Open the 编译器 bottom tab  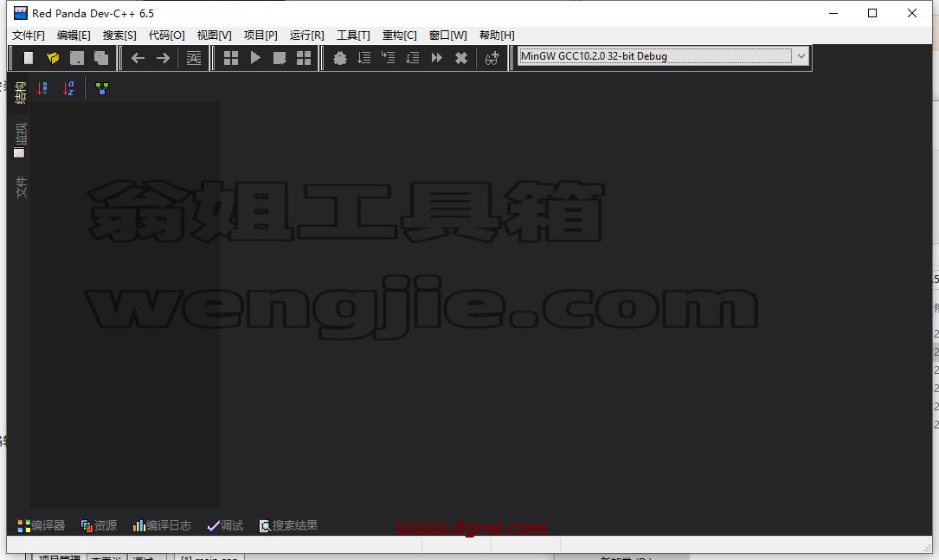[42, 526]
